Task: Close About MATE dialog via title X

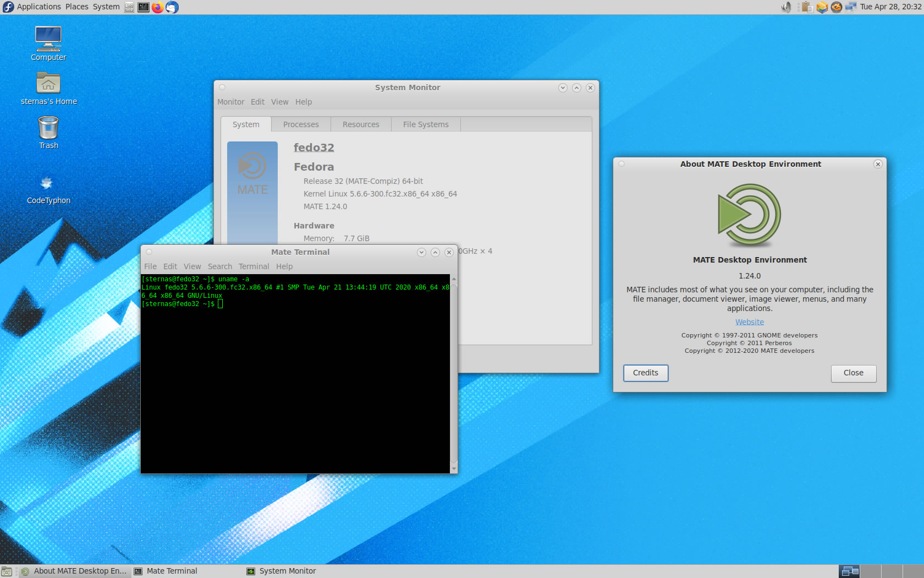Action: click(x=878, y=164)
